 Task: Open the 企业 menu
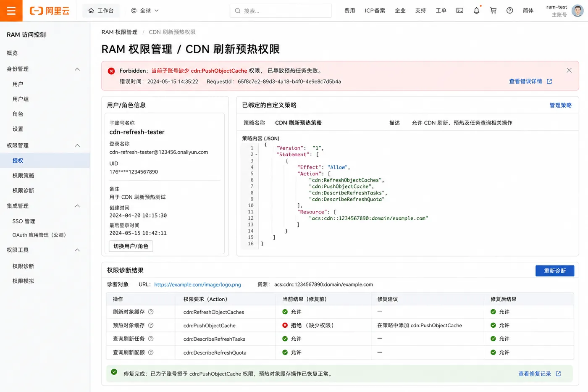[x=400, y=11]
